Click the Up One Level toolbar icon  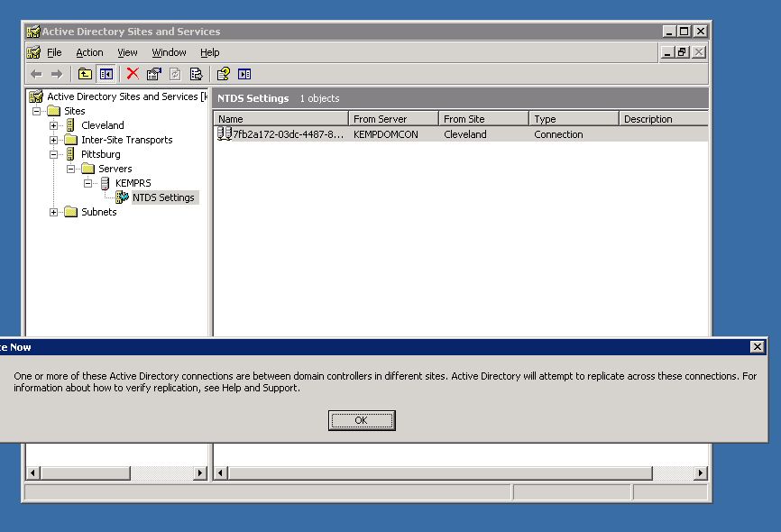[x=85, y=74]
